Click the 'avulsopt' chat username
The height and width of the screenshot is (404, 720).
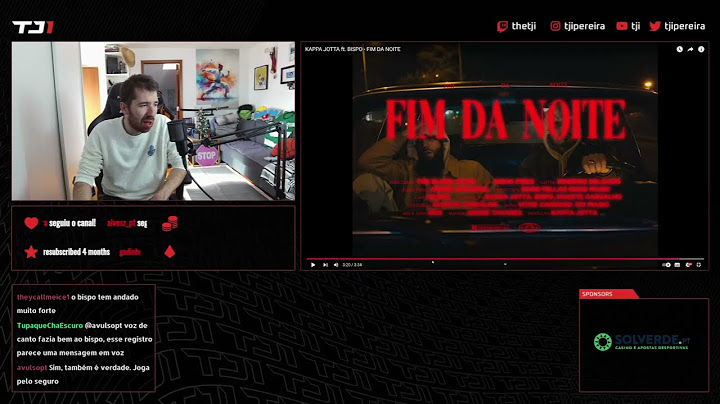[32, 368]
